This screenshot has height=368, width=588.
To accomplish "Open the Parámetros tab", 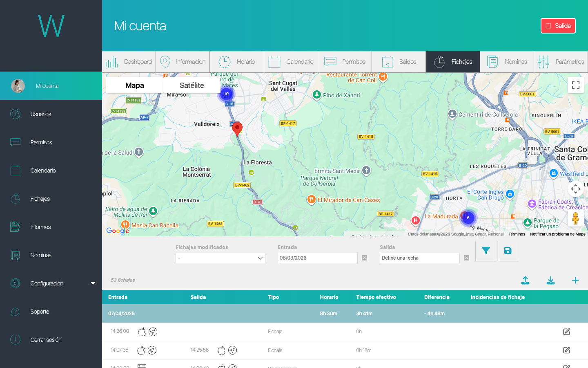I will pyautogui.click(x=561, y=62).
